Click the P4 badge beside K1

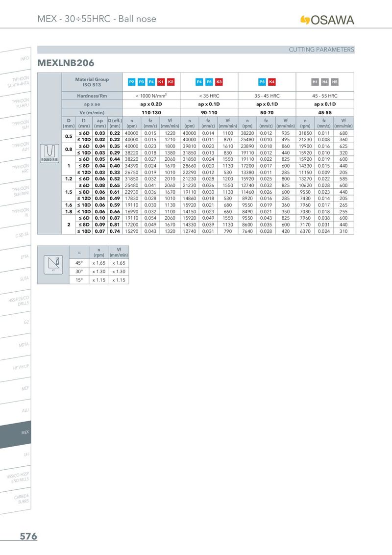pyautogui.click(x=151, y=82)
